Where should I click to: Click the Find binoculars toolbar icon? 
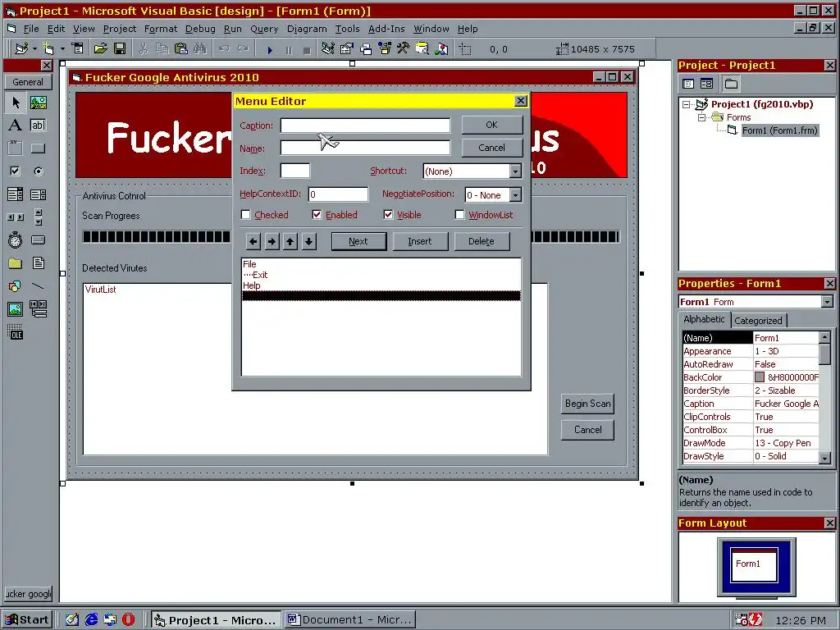point(200,48)
